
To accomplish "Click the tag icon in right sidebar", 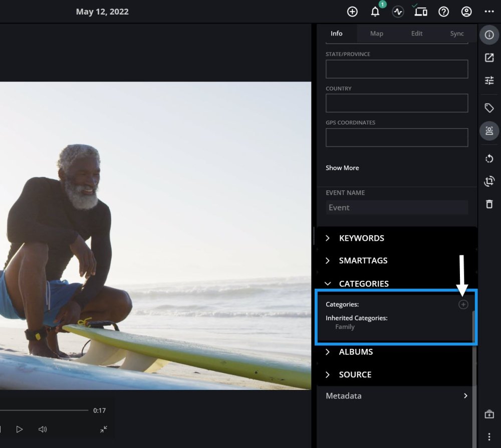I will click(489, 108).
